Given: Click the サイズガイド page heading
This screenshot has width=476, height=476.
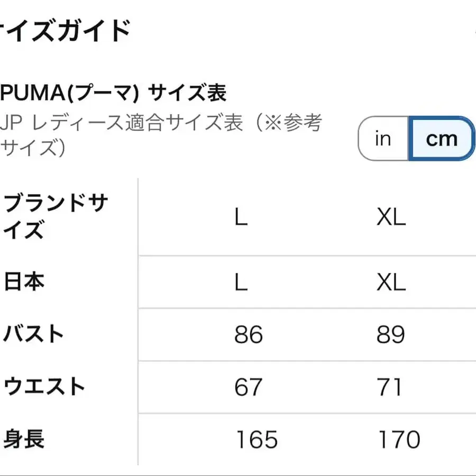Looking at the screenshot, I should pos(63,29).
